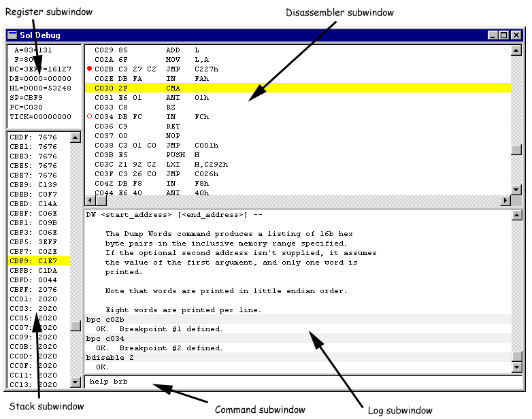Click the disassembler horizontal scroll left arrow

[x=89, y=201]
